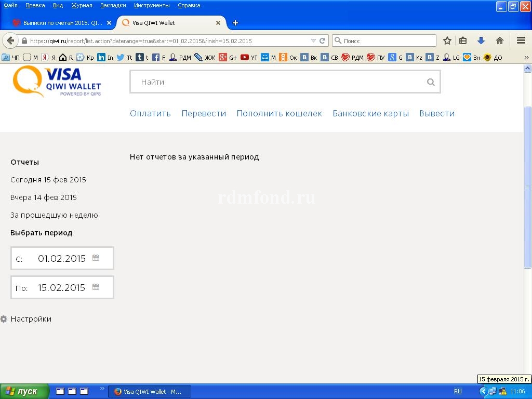Click the Настройки gear icon
532x399 pixels.
[4, 319]
